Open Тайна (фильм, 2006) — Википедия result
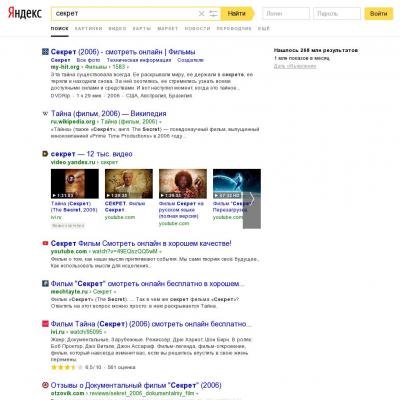The width and height of the screenshot is (400, 400). pos(109,114)
